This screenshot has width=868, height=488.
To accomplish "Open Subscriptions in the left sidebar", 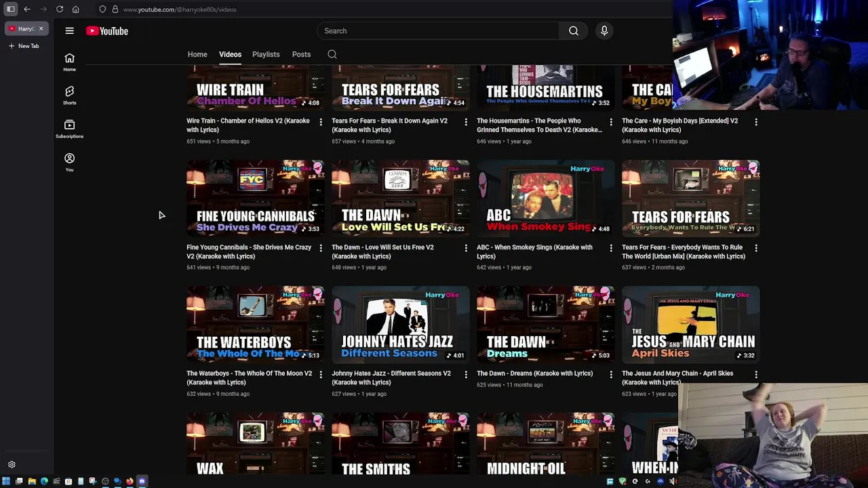I will pyautogui.click(x=69, y=128).
